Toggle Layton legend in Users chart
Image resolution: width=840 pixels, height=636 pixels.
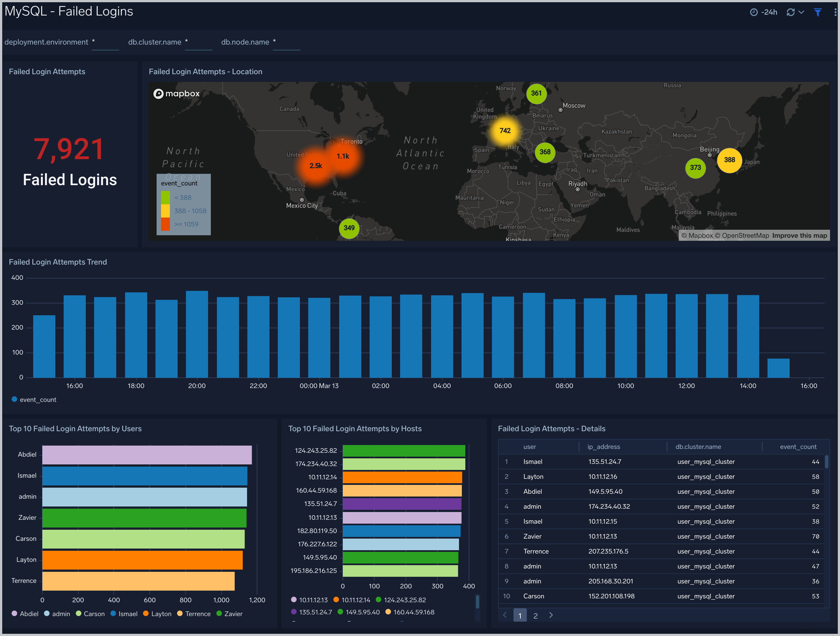click(x=157, y=614)
